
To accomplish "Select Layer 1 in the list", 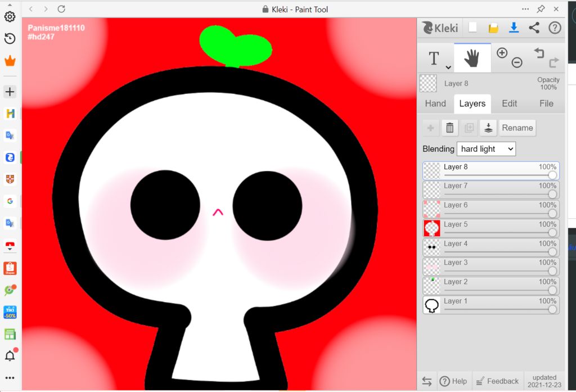I will 490,305.
